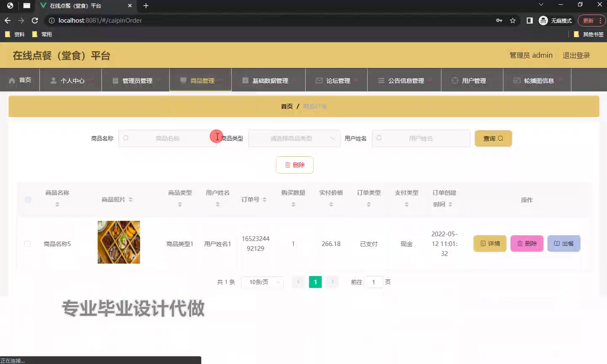
Task: Sort table by 用户姓名 column
Action: click(x=218, y=204)
